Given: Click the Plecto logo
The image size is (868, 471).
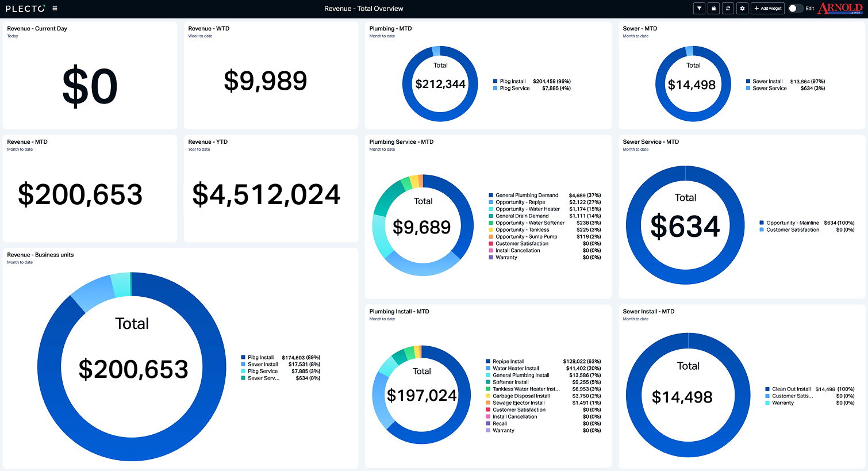Looking at the screenshot, I should (x=25, y=9).
